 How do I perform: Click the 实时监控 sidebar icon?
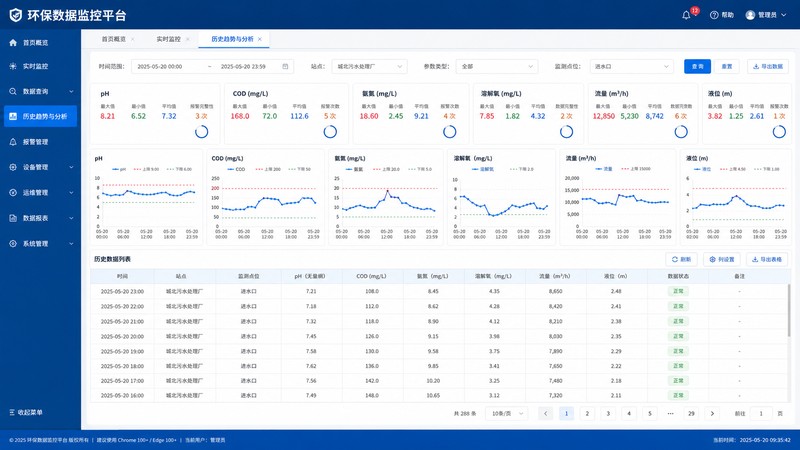click(x=13, y=66)
